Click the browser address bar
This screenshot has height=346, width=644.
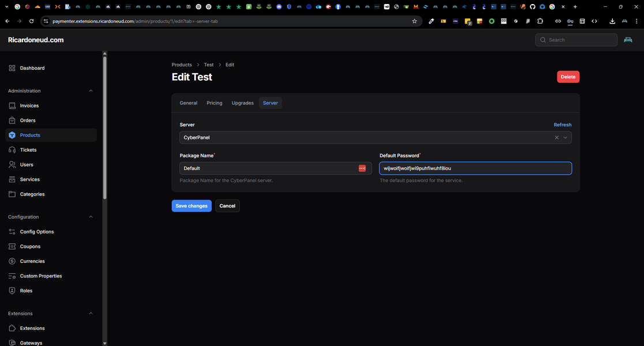point(232,21)
